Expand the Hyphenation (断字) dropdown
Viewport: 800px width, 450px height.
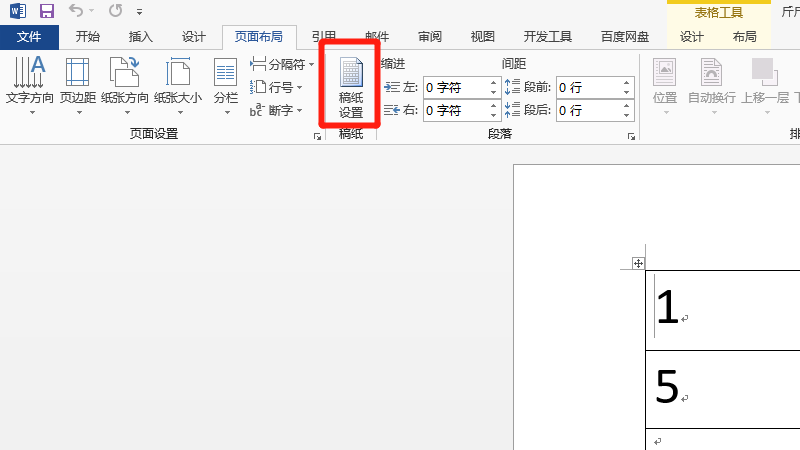tap(277, 110)
